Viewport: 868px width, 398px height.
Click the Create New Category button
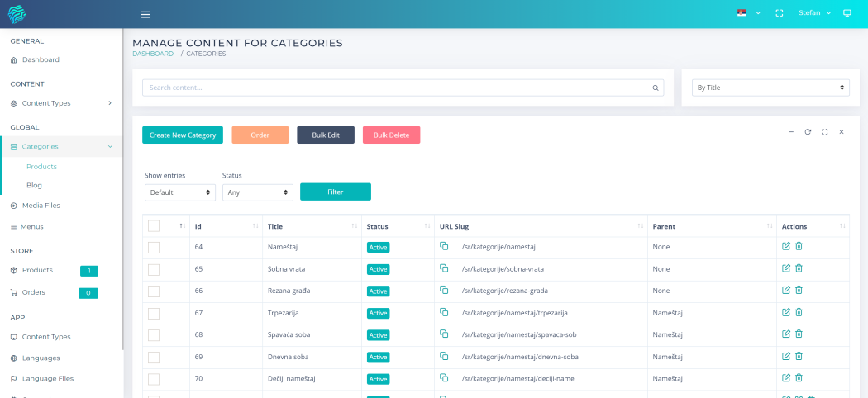click(x=183, y=135)
